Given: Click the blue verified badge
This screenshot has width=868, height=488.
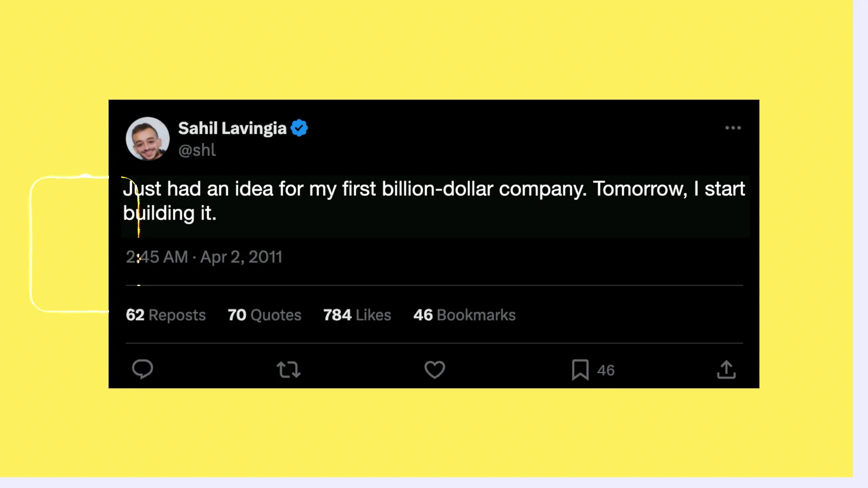Looking at the screenshot, I should coord(299,128).
